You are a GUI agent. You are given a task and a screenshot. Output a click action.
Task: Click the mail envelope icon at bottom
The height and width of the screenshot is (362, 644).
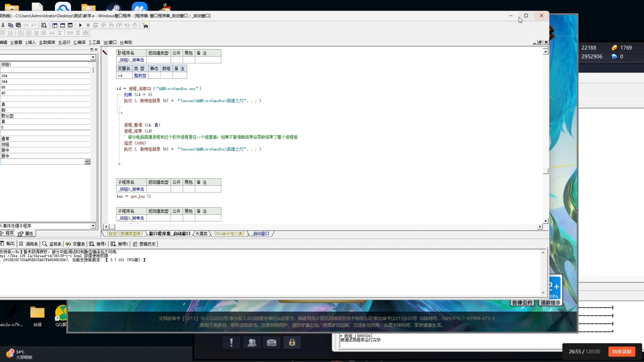coord(271,343)
